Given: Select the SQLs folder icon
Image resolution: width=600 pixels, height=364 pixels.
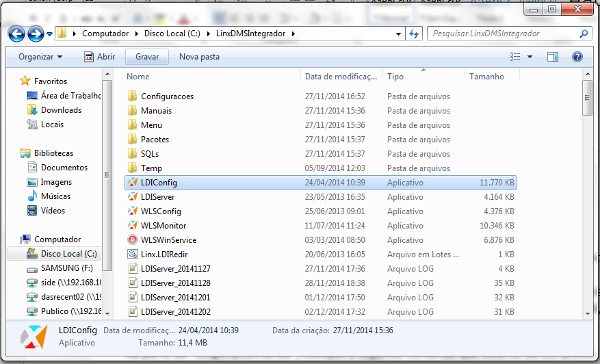Looking at the screenshot, I should pyautogui.click(x=133, y=153).
